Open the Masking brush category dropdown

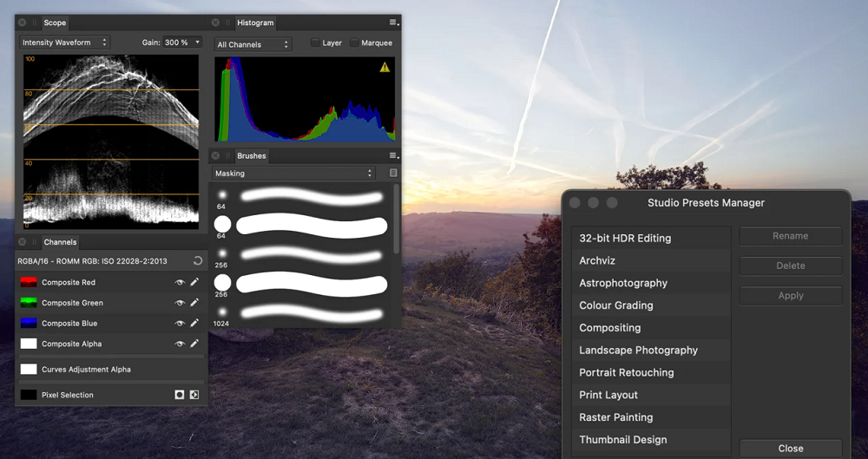click(293, 174)
